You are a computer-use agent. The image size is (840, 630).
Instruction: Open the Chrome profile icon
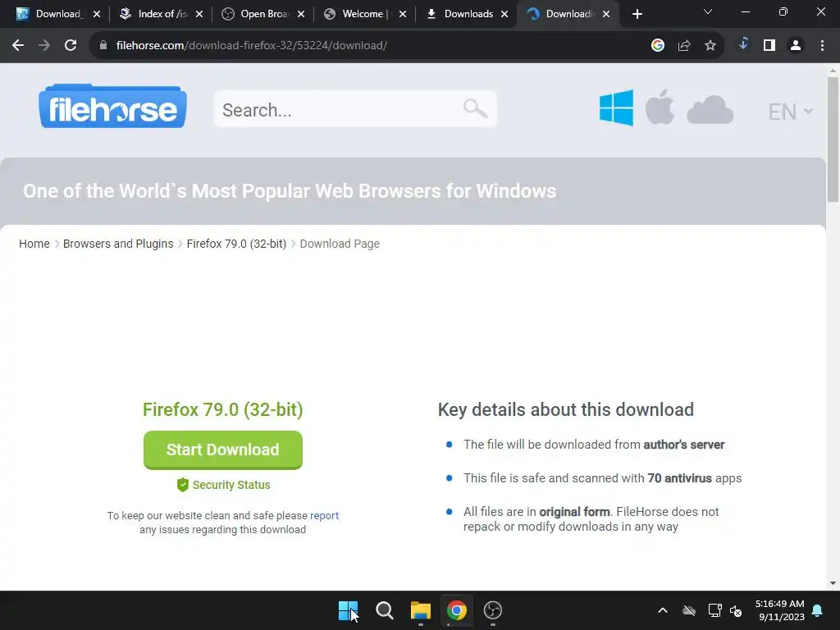click(796, 46)
